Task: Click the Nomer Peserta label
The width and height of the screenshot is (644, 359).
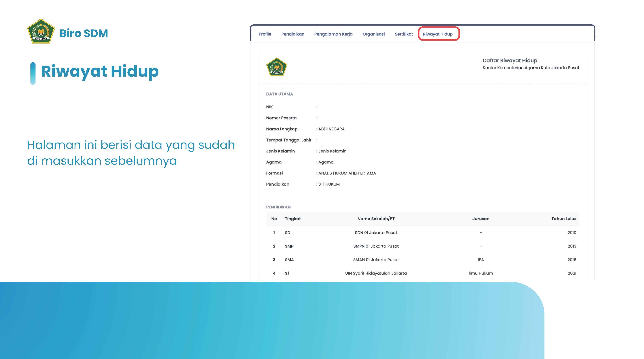Action: coord(281,118)
